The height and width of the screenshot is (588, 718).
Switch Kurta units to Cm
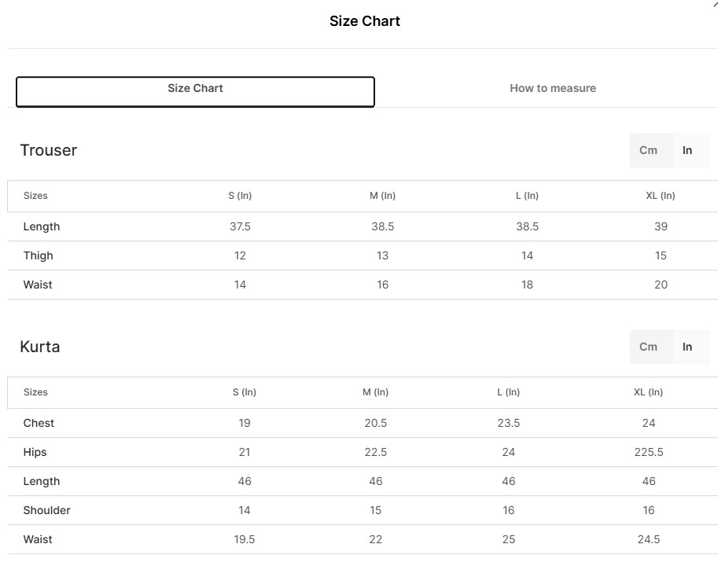[648, 347]
